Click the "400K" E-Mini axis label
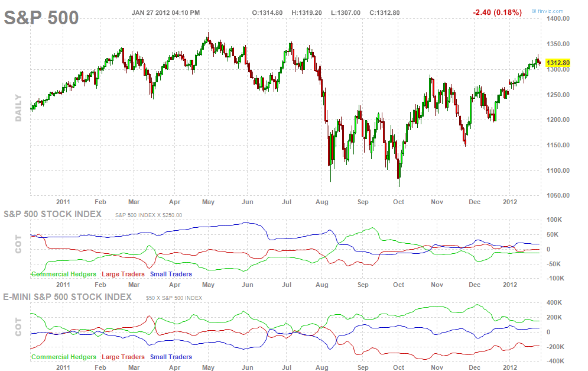Image resolution: width=588 pixels, height=371 pixels. pos(554,303)
